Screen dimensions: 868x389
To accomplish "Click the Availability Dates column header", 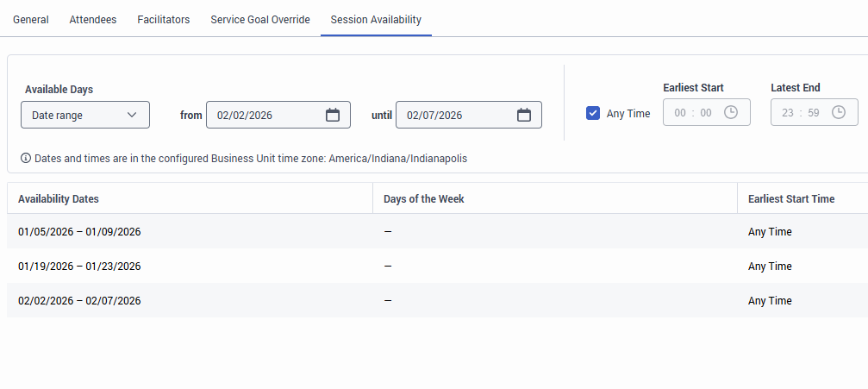I will [x=59, y=199].
